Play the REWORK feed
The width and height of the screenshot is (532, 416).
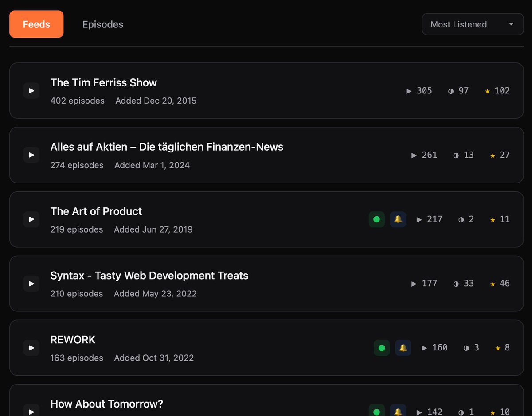point(31,348)
